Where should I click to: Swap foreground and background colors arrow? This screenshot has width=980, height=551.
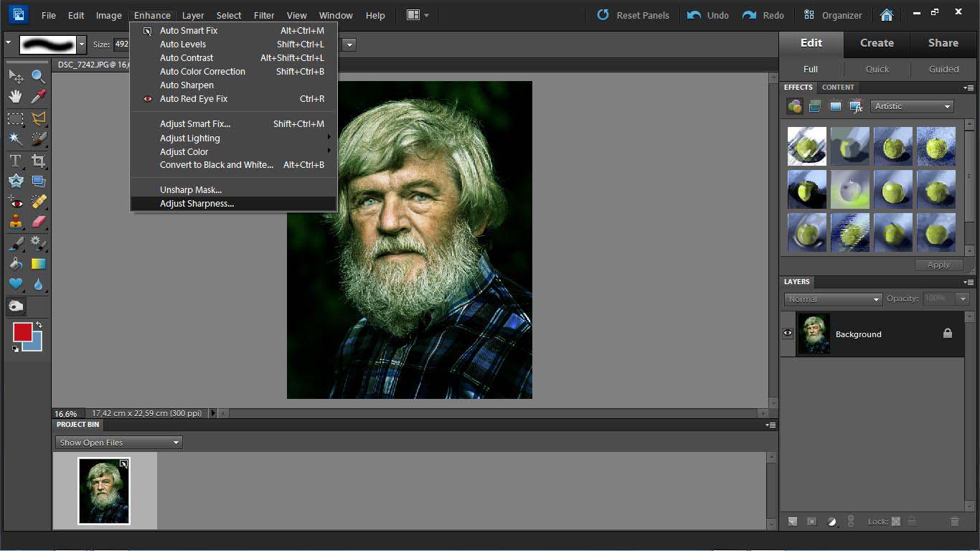coord(39,325)
